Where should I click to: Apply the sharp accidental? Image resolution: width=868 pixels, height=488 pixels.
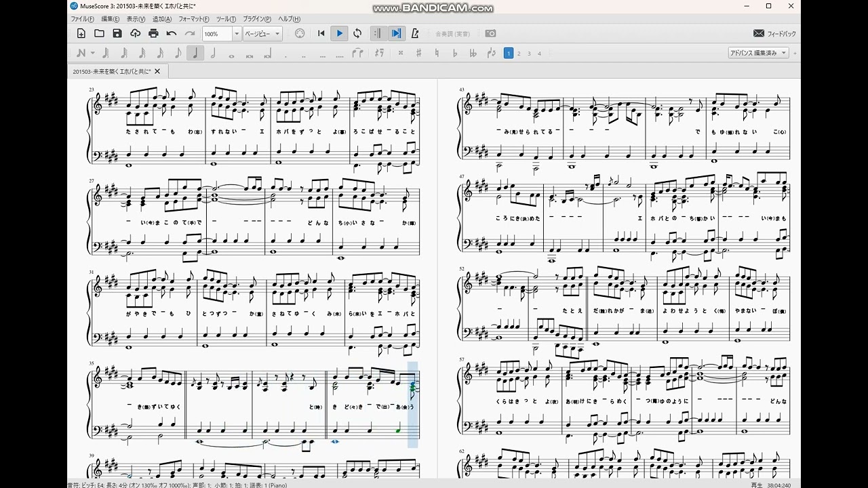pyautogui.click(x=418, y=53)
